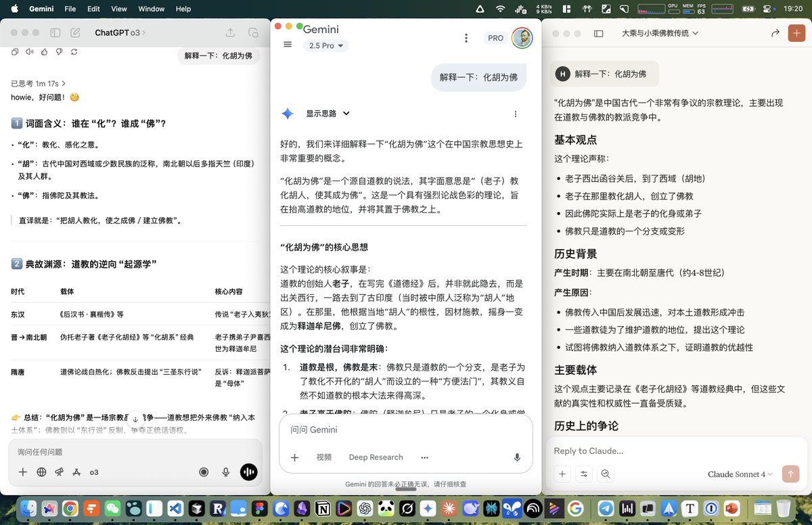The width and height of the screenshot is (812, 525).
Task: Create new chat with orange plus in Claude
Action: point(796,33)
